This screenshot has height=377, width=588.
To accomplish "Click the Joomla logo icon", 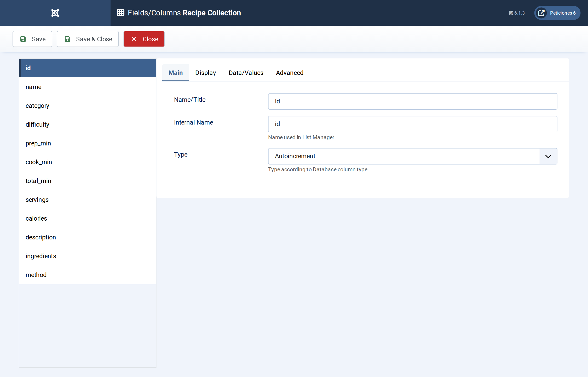I will tap(55, 13).
